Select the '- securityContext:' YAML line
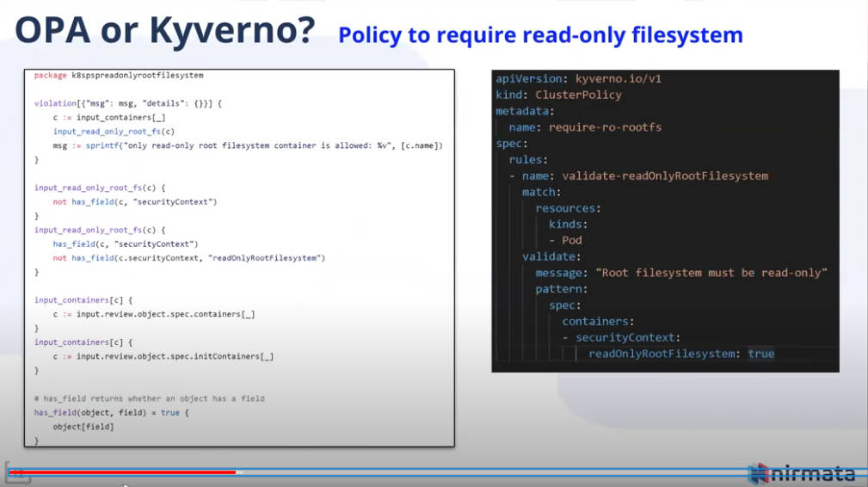This screenshot has height=487, width=868. pos(621,337)
